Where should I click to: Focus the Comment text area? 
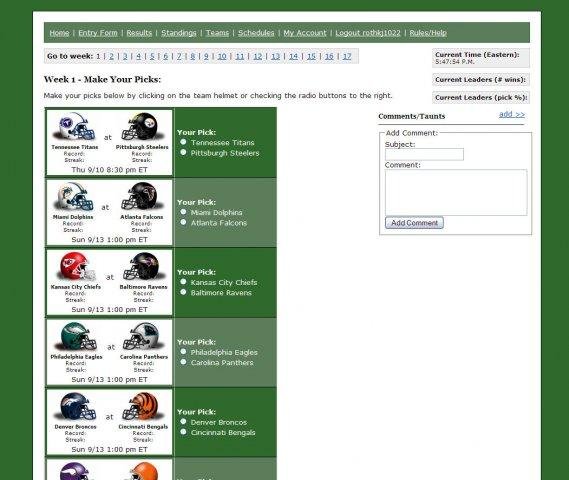point(456,192)
